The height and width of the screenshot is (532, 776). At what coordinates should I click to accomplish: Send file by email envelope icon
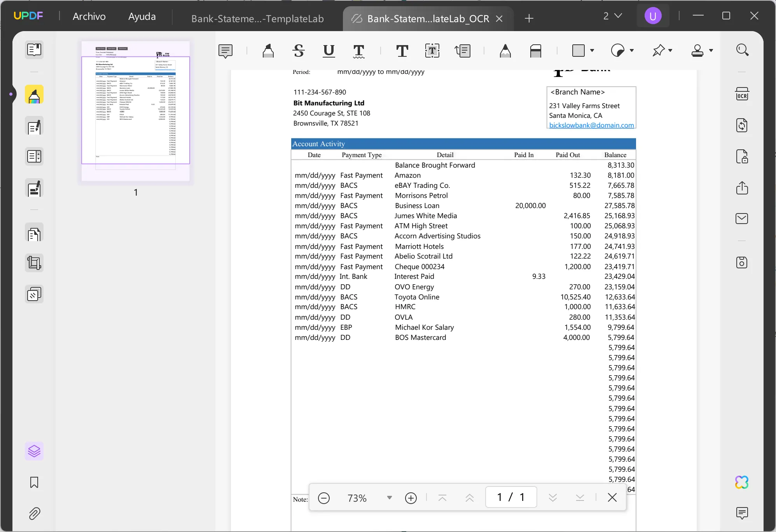point(742,219)
